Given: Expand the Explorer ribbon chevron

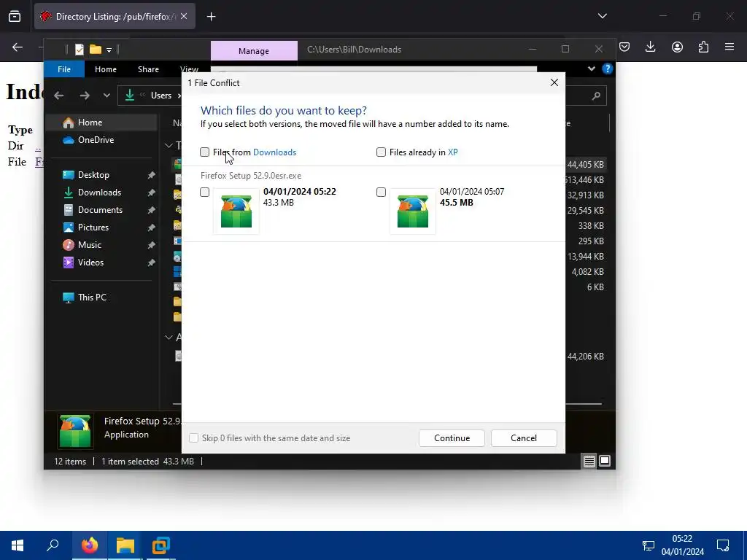Looking at the screenshot, I should tap(591, 69).
